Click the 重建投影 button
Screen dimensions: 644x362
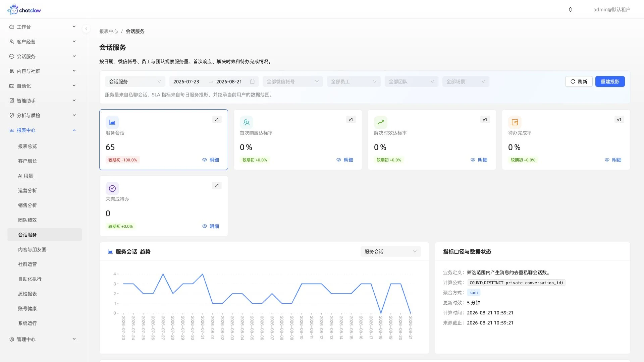pyautogui.click(x=610, y=81)
